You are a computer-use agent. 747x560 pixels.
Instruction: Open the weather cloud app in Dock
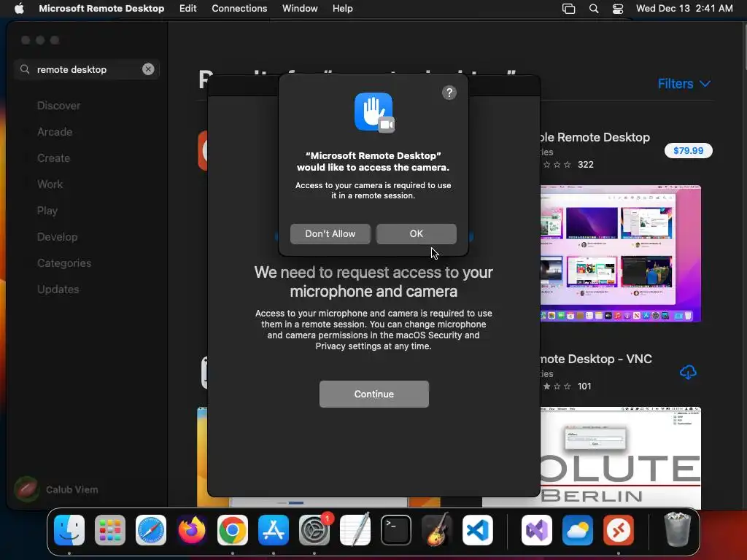click(x=578, y=530)
